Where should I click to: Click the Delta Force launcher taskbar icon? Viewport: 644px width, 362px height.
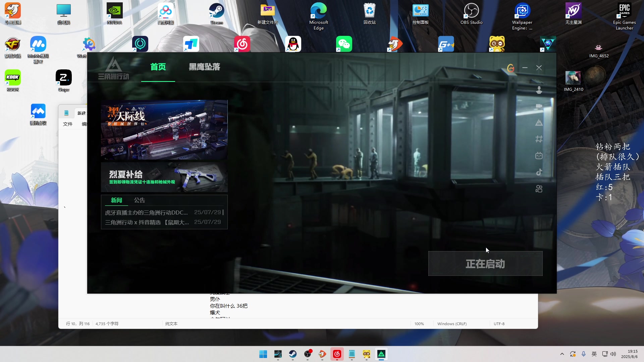coord(381,354)
